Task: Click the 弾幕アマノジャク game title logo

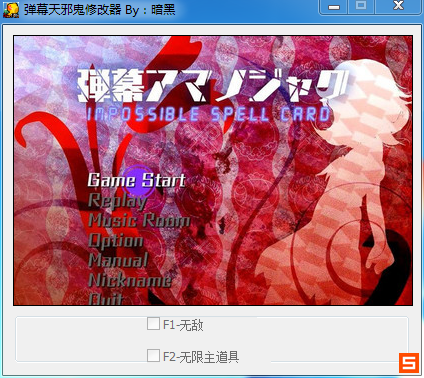Action: 213,86
